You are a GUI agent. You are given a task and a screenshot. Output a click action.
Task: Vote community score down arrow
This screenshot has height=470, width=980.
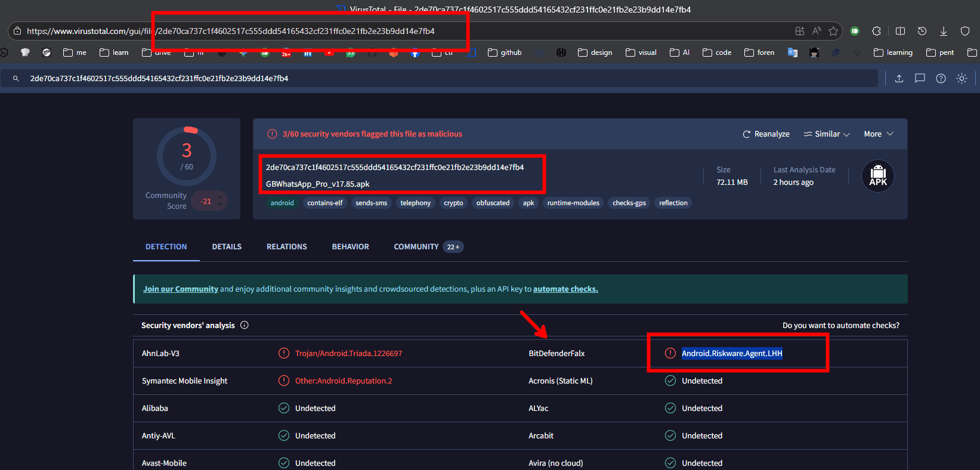[x=220, y=206]
